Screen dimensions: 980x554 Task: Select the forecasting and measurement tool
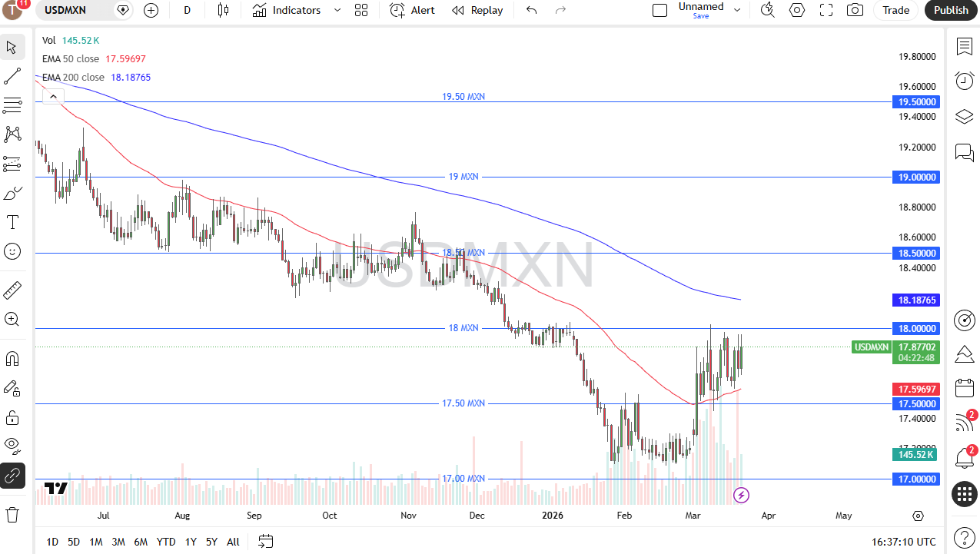[12, 164]
